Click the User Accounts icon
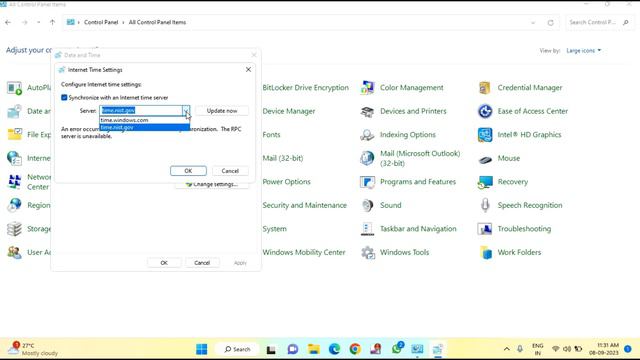Screen dimensions: 640x360 coord(14,253)
